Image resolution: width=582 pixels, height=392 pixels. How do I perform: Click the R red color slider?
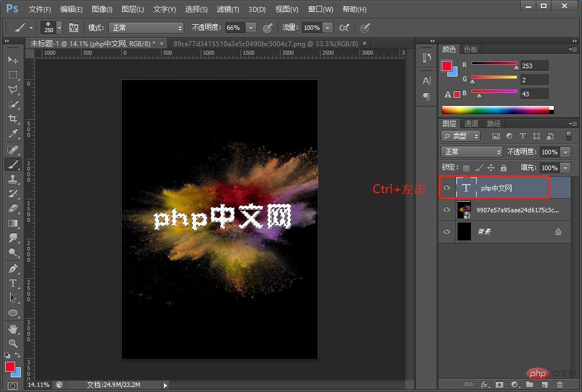tap(494, 64)
